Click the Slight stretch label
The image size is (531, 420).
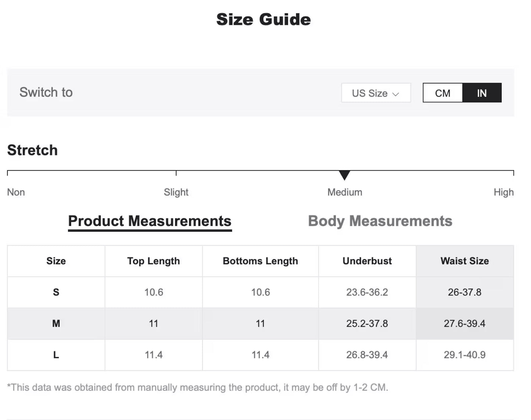(x=176, y=192)
